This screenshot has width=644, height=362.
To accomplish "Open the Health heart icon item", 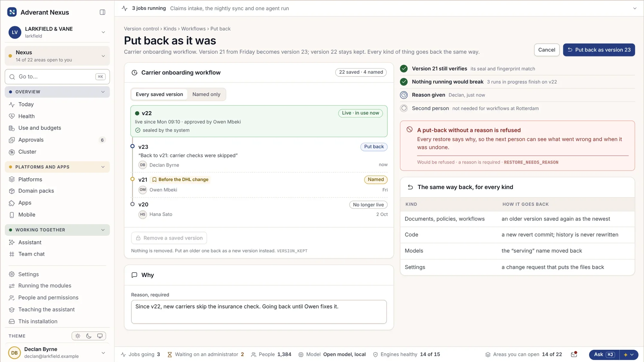I will [12, 116].
